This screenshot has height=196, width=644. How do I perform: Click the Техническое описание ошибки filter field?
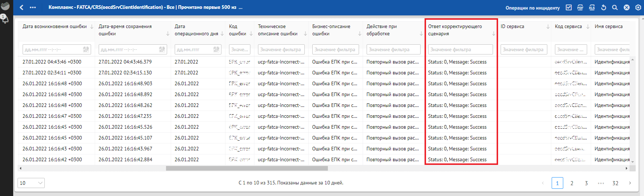pos(281,50)
